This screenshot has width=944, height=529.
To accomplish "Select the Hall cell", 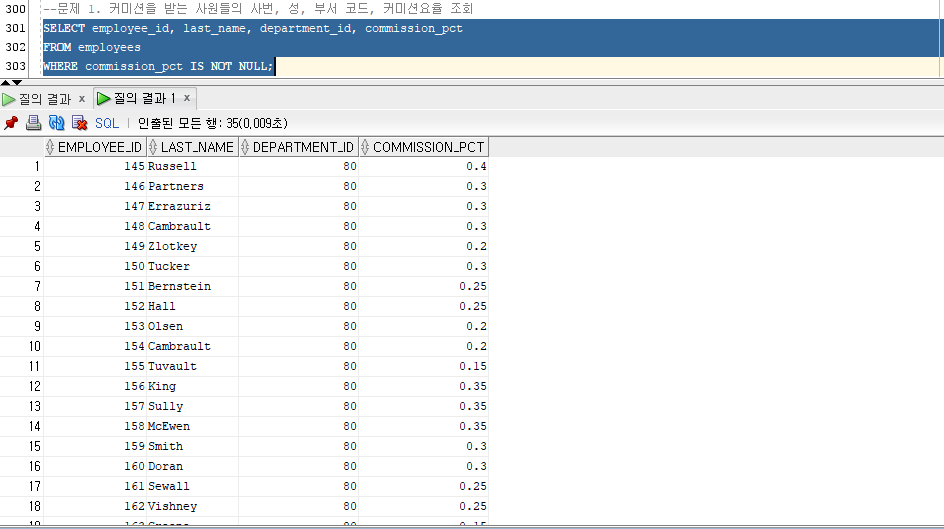I will point(193,306).
